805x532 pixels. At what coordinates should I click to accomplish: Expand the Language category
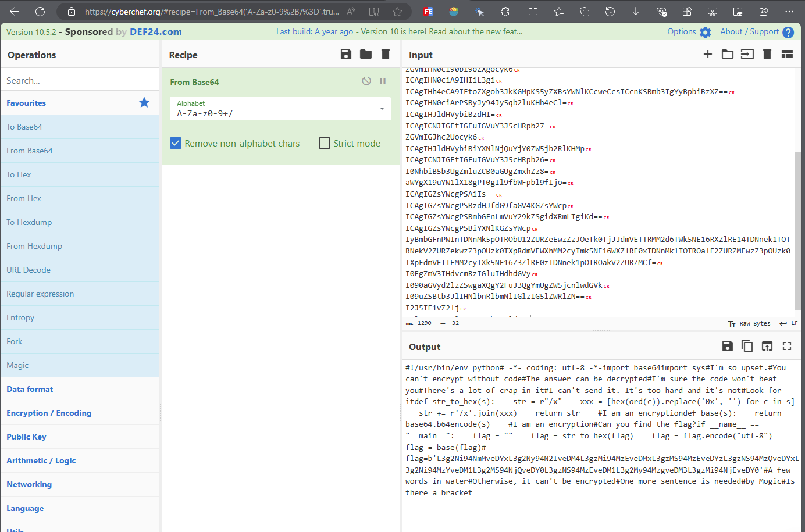[x=80, y=508]
